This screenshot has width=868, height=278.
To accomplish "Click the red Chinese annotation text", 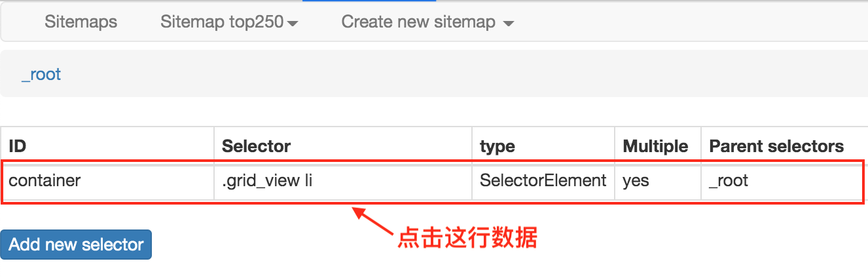I will tap(467, 238).
